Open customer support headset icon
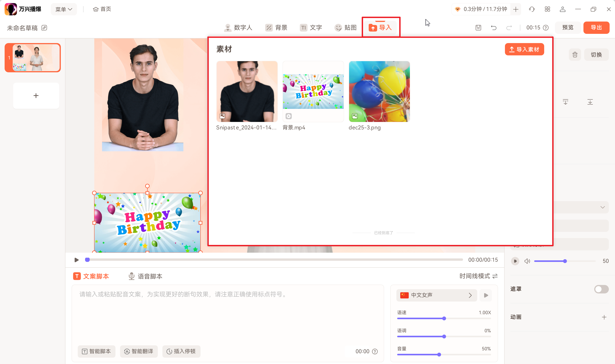 pyautogui.click(x=532, y=9)
